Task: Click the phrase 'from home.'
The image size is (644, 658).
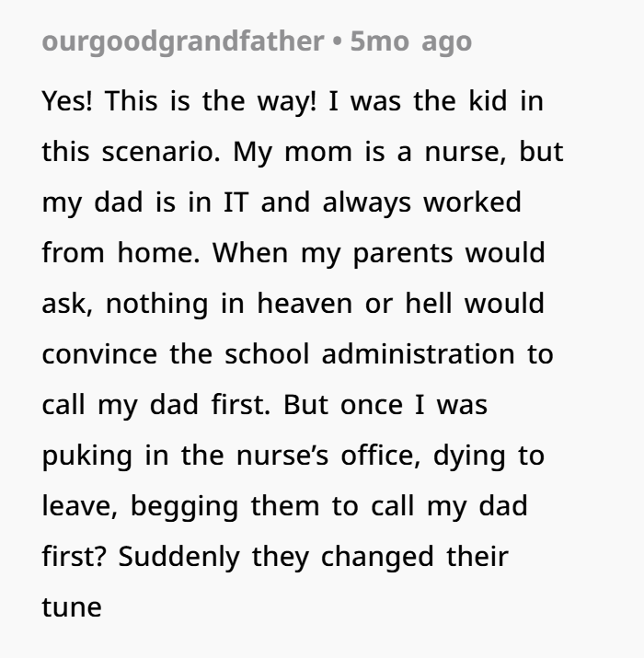Action: (x=121, y=253)
